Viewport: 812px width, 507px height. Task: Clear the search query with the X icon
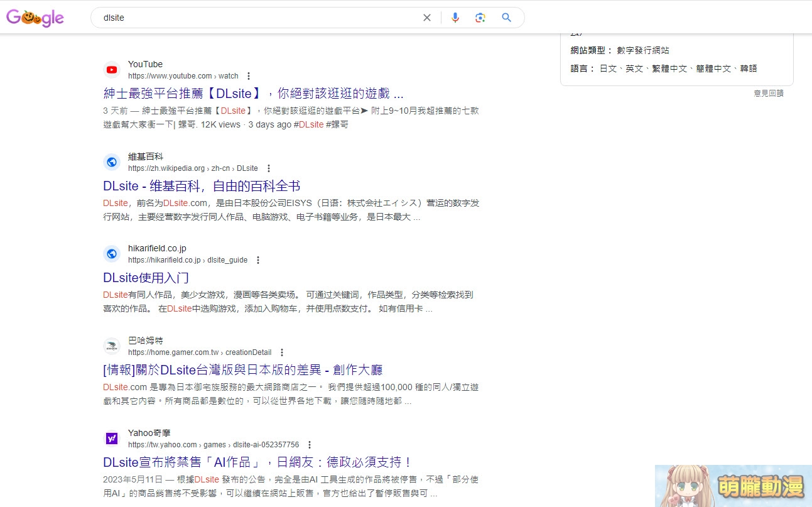click(426, 18)
